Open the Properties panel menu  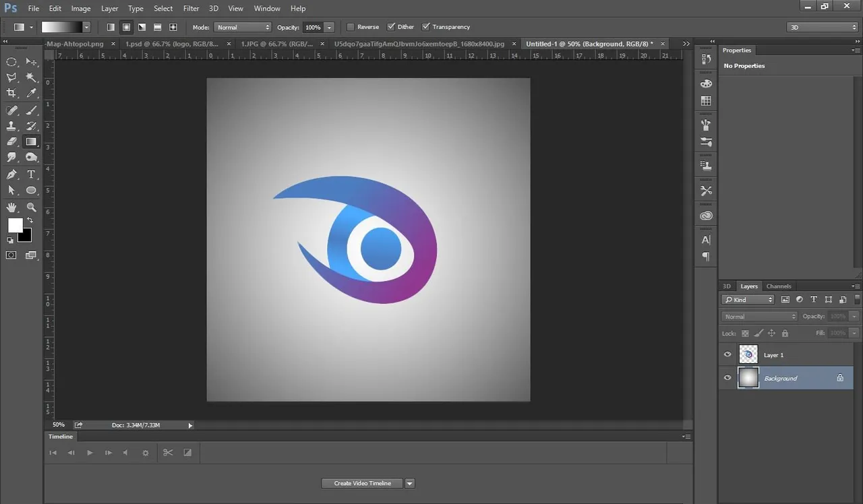tap(856, 51)
